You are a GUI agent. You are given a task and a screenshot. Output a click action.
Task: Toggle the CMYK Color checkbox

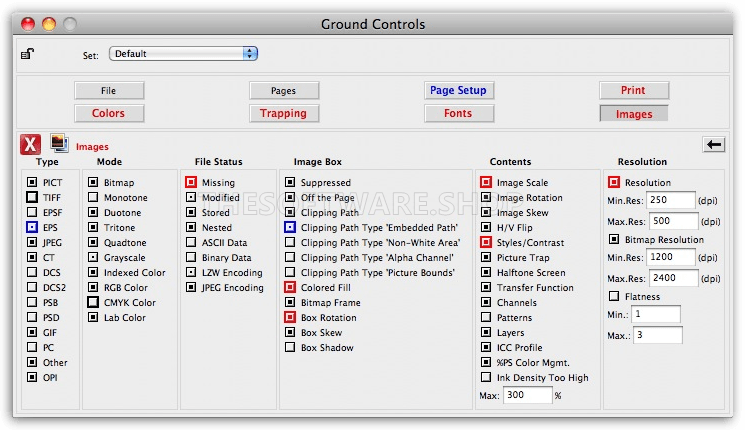click(93, 302)
